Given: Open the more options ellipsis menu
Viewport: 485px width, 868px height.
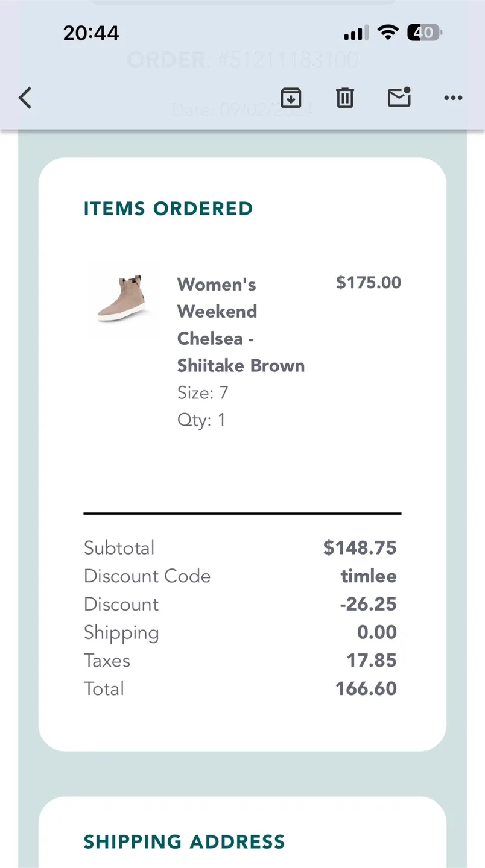Looking at the screenshot, I should point(452,98).
